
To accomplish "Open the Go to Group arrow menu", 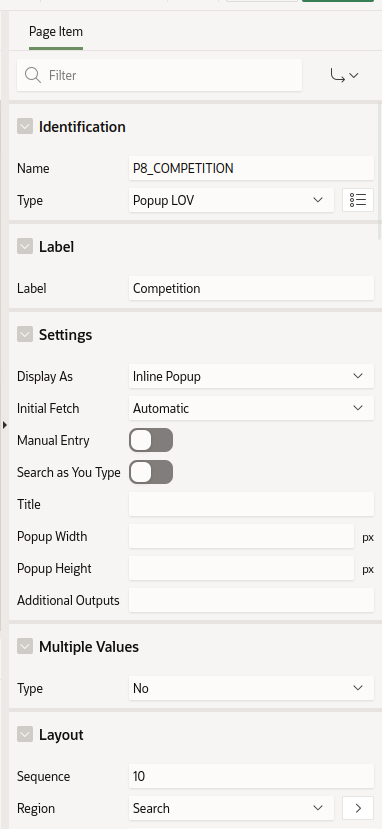I will coord(344,75).
